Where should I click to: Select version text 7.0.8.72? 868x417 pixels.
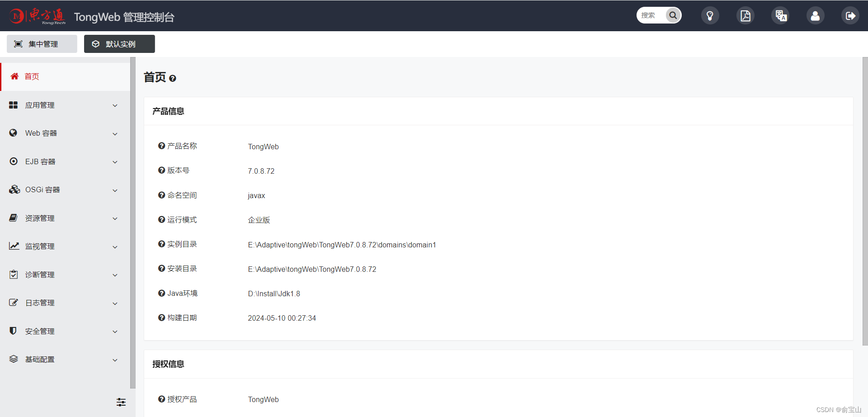pos(261,171)
